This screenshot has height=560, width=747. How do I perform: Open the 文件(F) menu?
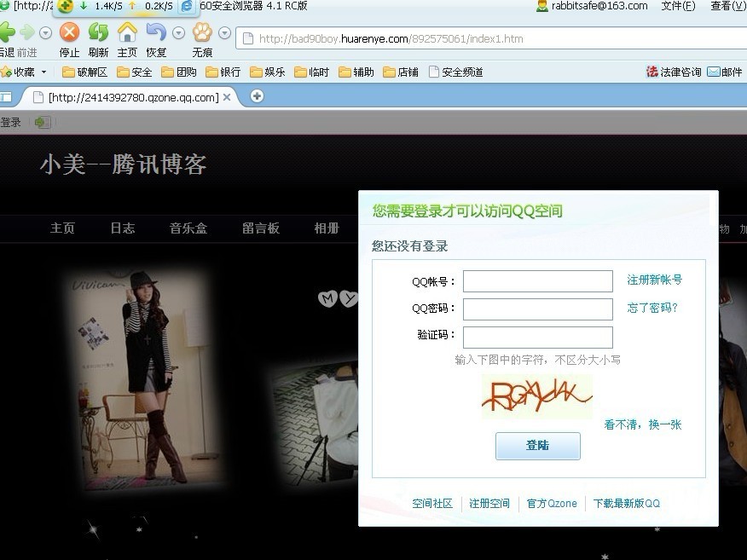pyautogui.click(x=678, y=6)
